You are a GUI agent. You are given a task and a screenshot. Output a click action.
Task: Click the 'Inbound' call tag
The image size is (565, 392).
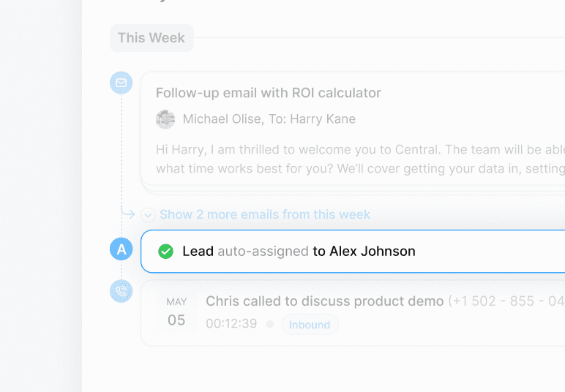tap(310, 324)
